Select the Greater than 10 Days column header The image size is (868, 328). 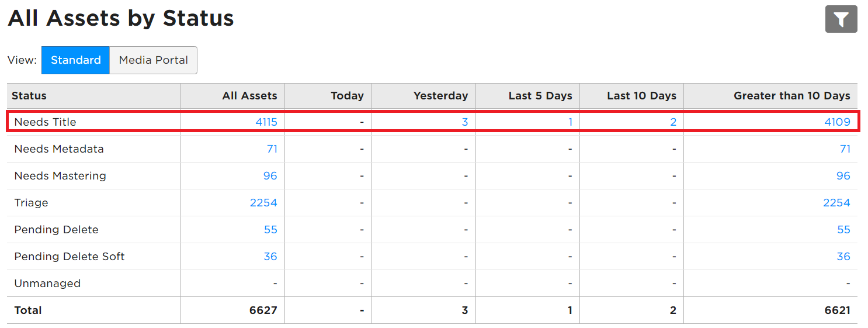click(792, 96)
